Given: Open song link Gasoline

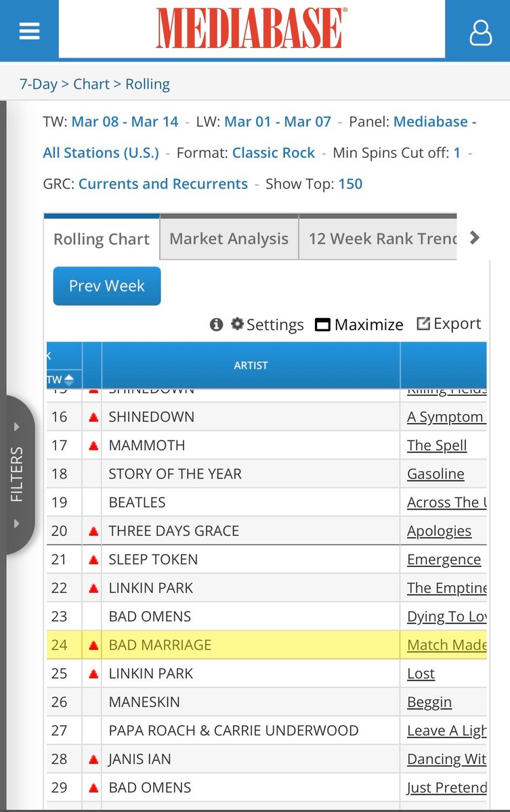Looking at the screenshot, I should [435, 474].
